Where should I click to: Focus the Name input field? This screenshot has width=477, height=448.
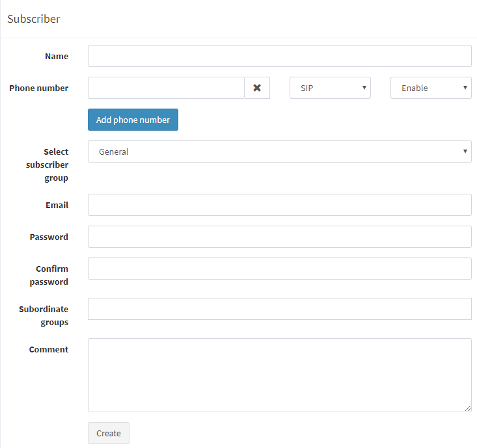[x=280, y=56]
